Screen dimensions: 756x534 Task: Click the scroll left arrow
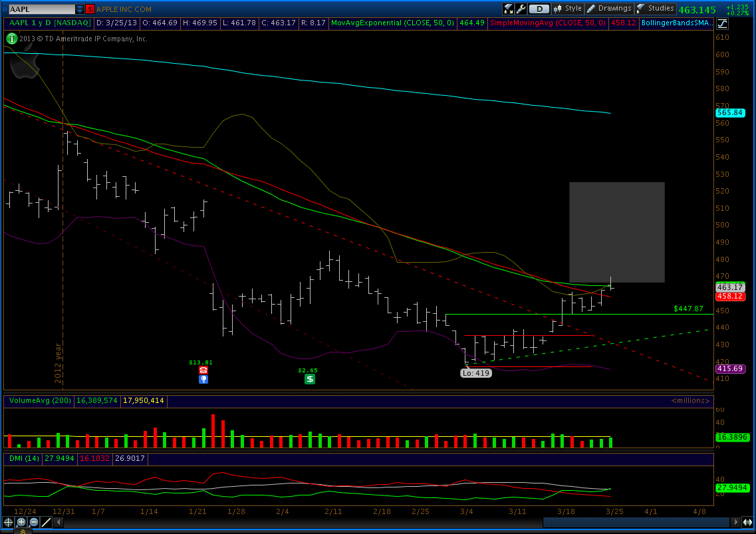pyautogui.click(x=59, y=521)
